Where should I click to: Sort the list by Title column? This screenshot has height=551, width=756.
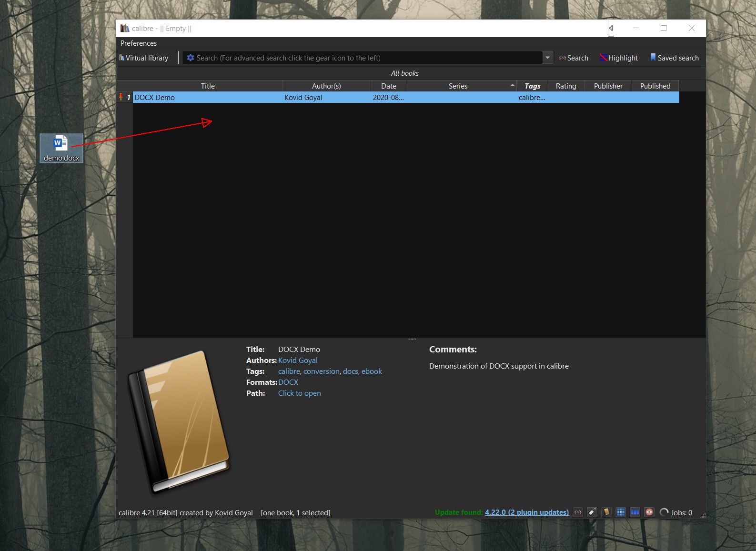click(x=208, y=86)
